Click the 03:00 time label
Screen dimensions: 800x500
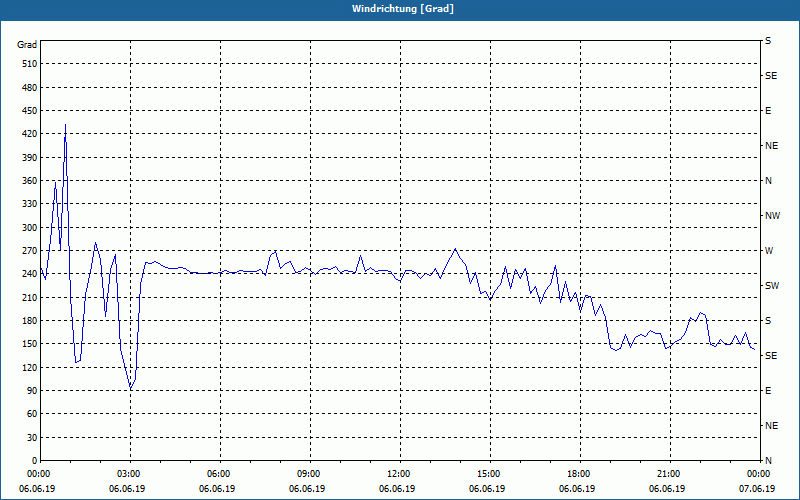[130, 474]
